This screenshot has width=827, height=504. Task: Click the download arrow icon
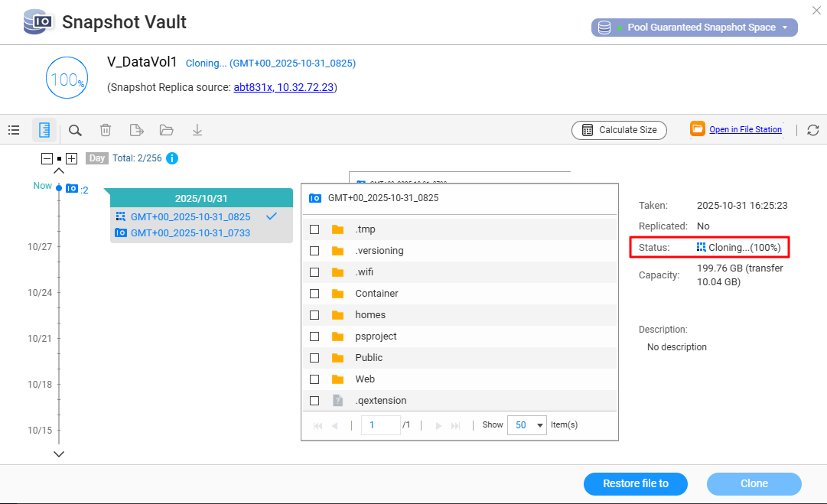[197, 130]
